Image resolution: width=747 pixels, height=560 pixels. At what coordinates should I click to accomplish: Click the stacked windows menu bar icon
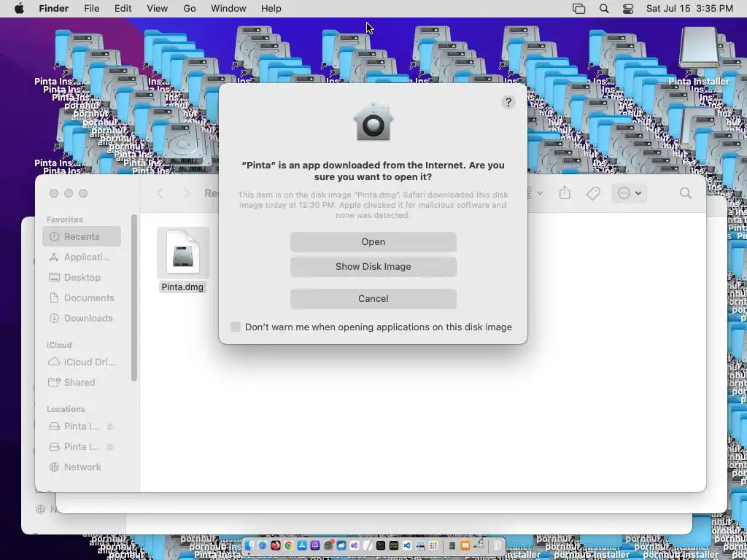point(578,9)
